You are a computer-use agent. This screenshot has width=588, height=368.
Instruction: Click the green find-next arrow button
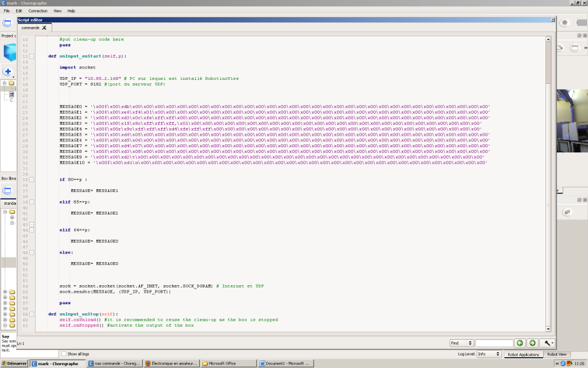532,343
